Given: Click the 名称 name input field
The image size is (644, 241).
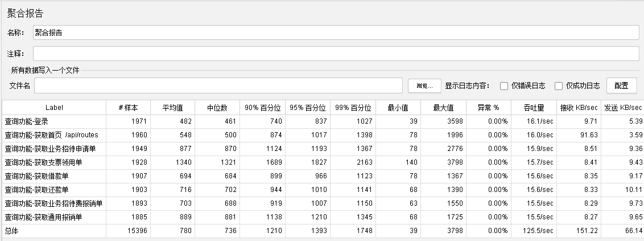Looking at the screenshot, I should [x=336, y=33].
